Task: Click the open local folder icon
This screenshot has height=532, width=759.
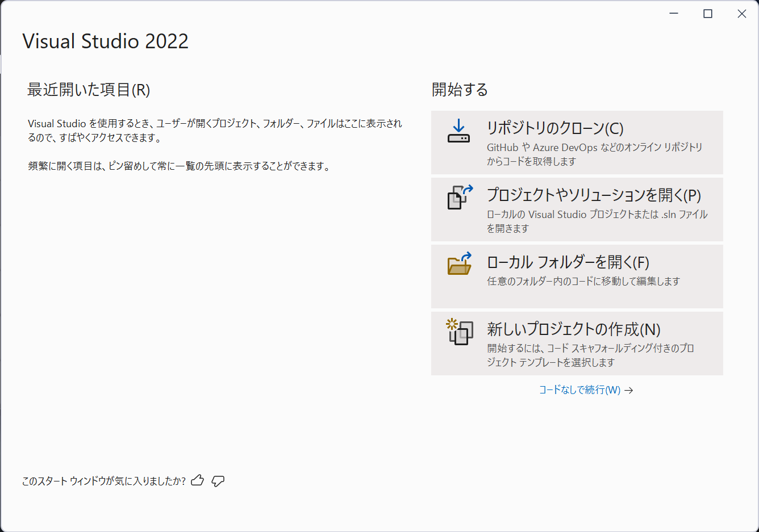Action: pos(460,263)
